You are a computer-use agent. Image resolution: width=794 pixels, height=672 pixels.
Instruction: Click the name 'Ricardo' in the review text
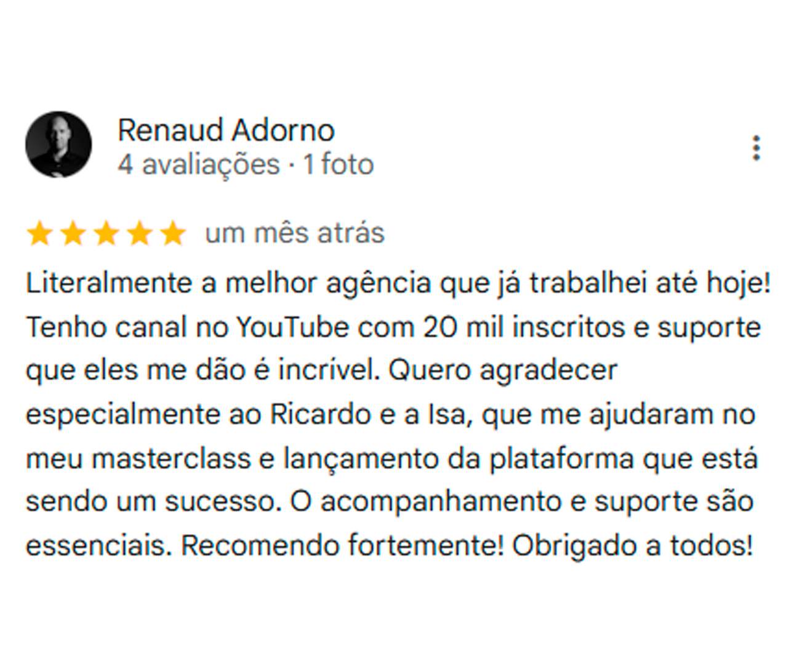(321, 415)
